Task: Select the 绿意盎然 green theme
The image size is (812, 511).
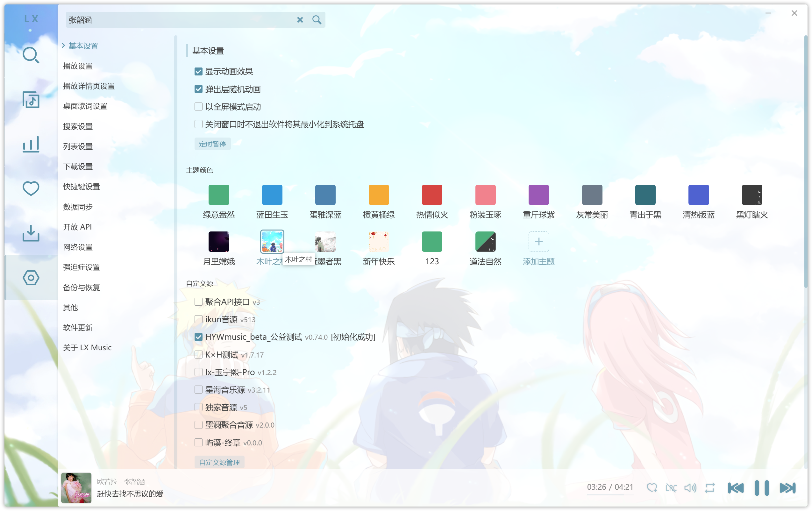Action: [219, 195]
